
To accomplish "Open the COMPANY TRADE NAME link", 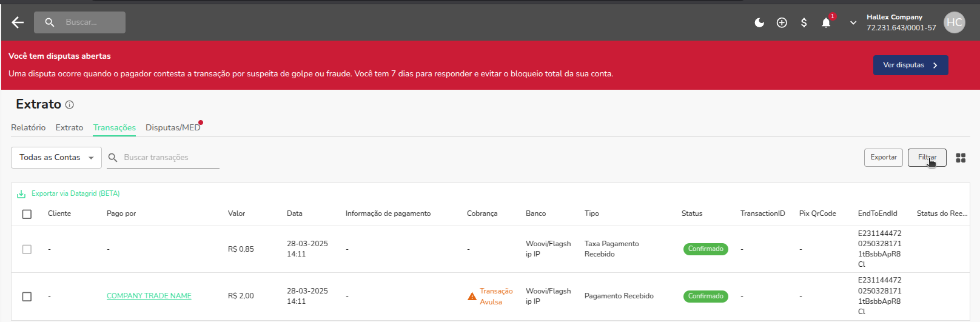I will [149, 296].
